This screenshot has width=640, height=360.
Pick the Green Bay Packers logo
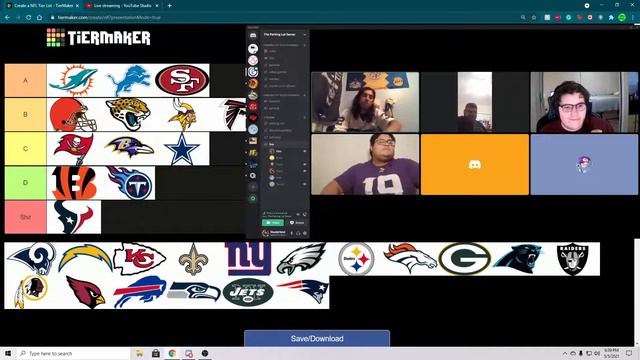(x=464, y=259)
